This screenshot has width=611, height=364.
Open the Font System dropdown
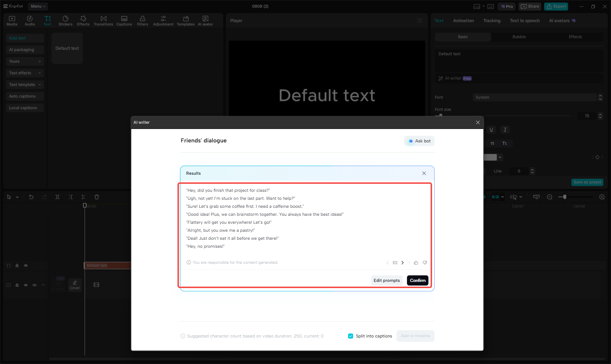(x=538, y=97)
